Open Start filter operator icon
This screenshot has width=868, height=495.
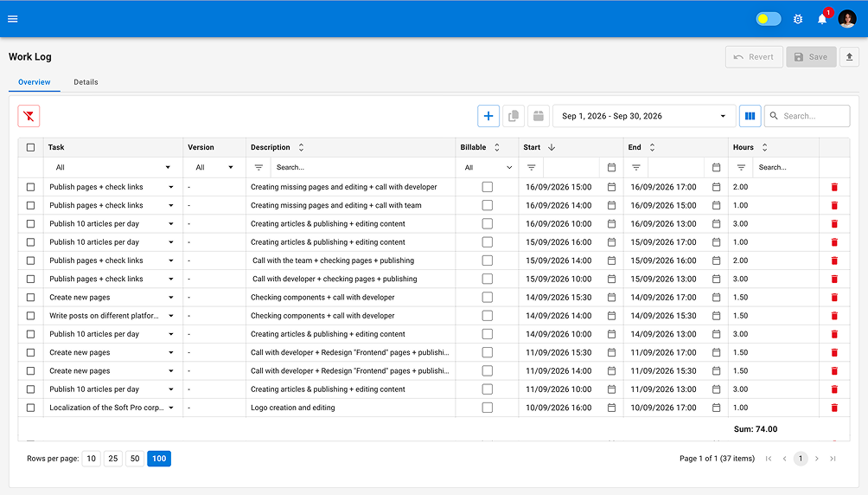(531, 167)
